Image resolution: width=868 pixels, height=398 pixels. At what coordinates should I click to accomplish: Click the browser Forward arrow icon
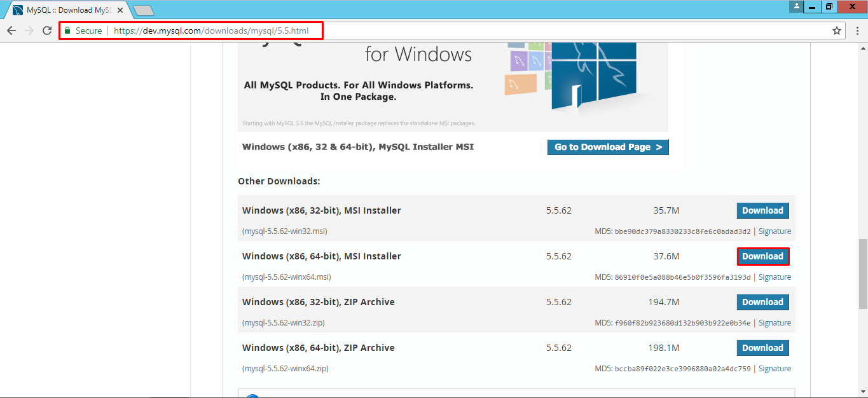click(29, 31)
